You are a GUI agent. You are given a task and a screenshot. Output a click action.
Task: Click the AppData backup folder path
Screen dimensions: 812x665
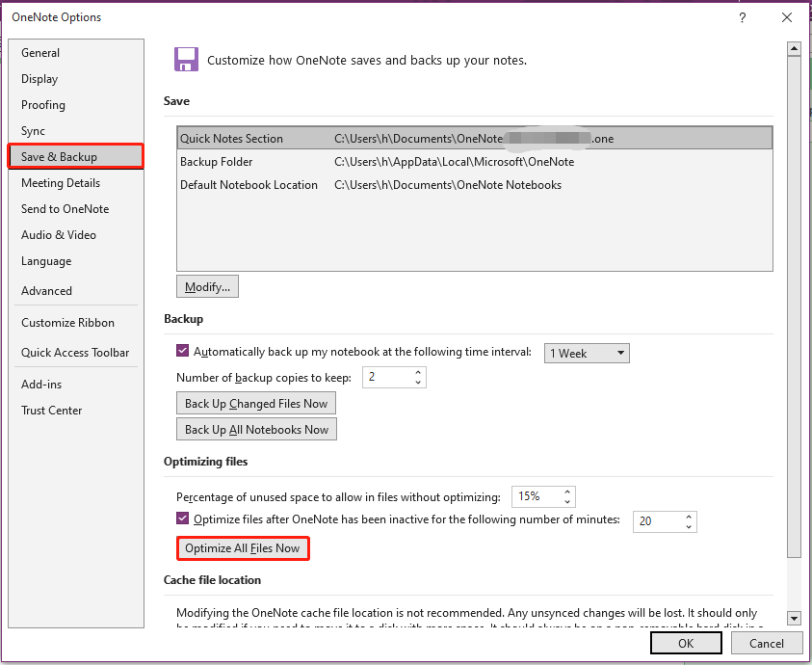tap(454, 162)
